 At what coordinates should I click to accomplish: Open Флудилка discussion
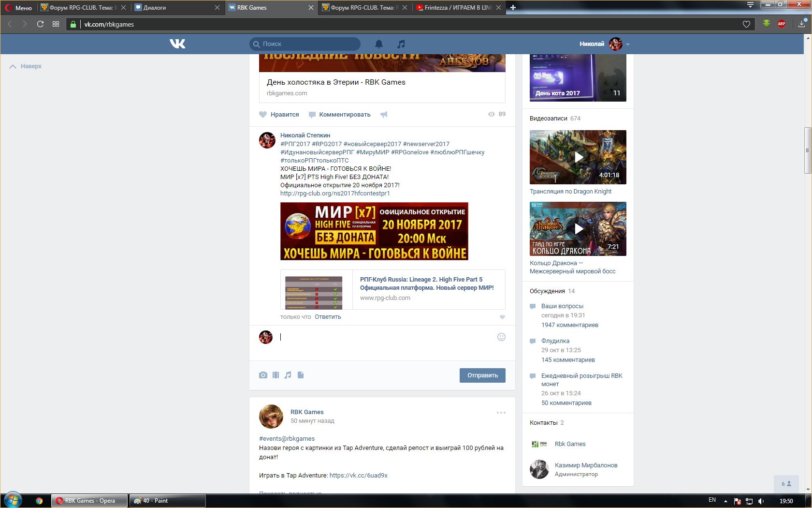[555, 341]
